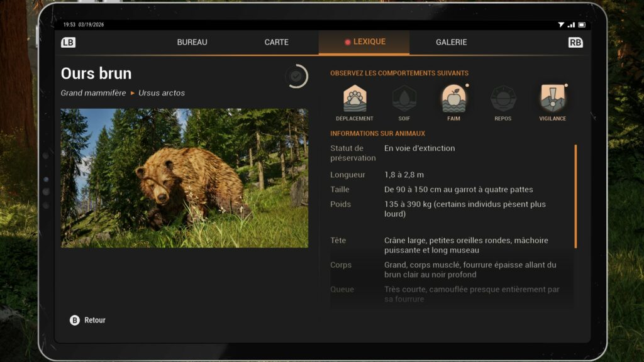644x362 pixels.
Task: Click the Wi-Fi signal icon in status bar
Action: [561, 25]
